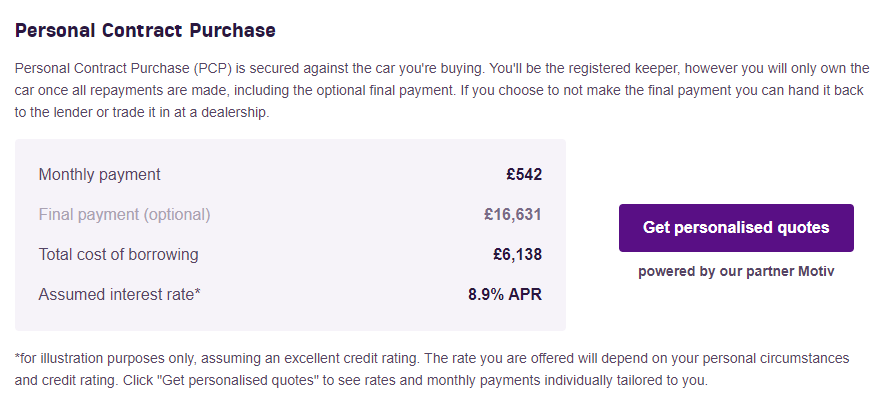Select the Personal Contract Purchase heading
Screen dimensions: 874x397
pos(145,30)
